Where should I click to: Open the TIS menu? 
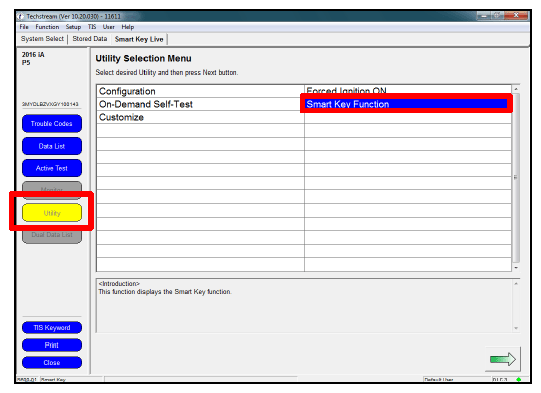tap(92, 27)
